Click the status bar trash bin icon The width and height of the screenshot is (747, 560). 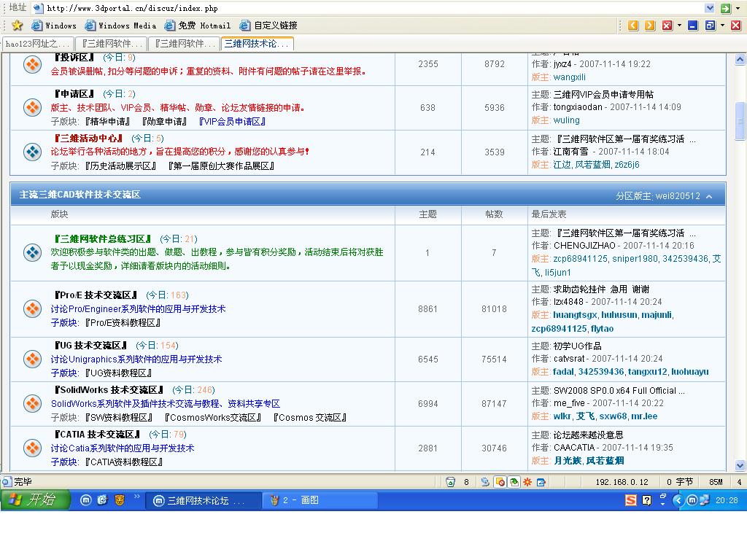(x=450, y=482)
